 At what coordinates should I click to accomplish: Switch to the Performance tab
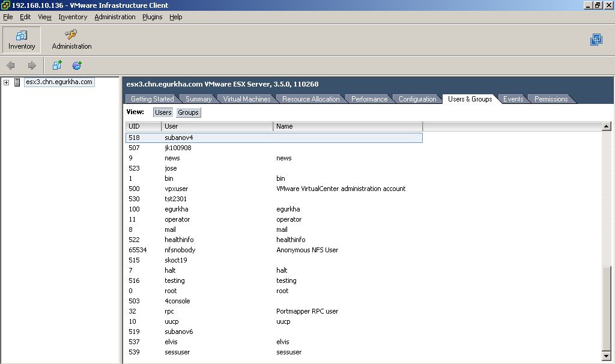[369, 99]
